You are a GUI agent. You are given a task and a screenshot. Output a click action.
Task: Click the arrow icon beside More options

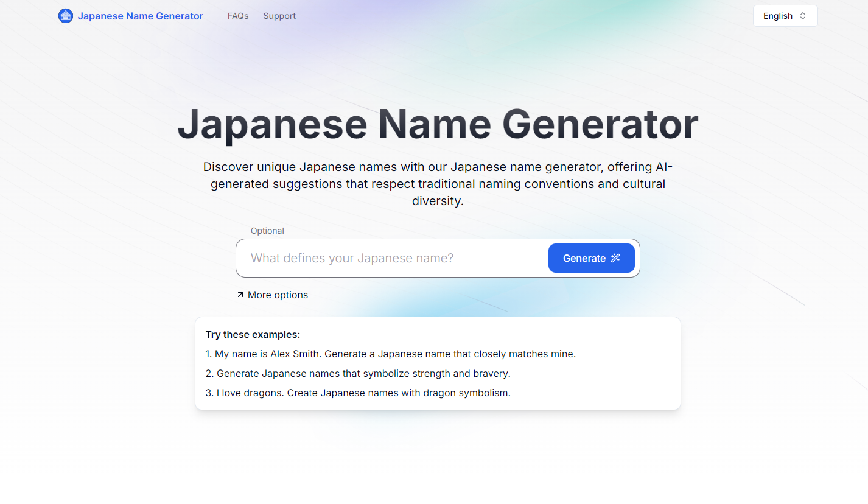click(240, 295)
